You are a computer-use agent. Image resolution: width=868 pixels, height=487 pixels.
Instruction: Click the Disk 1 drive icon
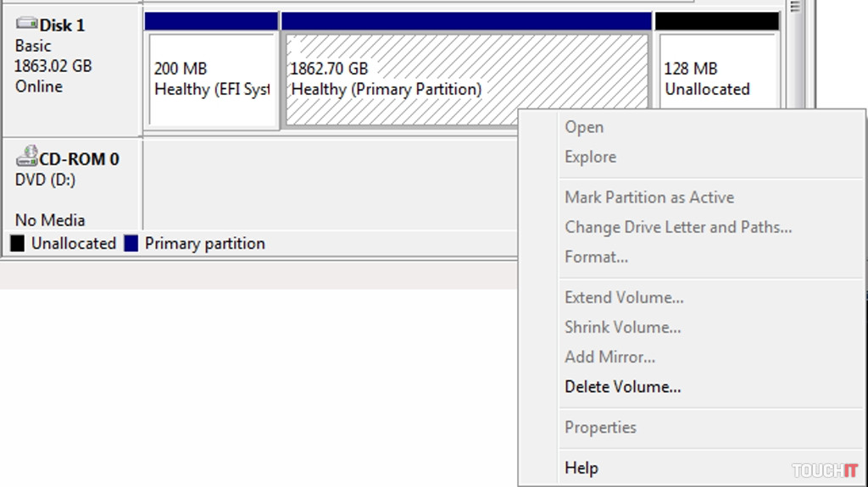[x=26, y=25]
